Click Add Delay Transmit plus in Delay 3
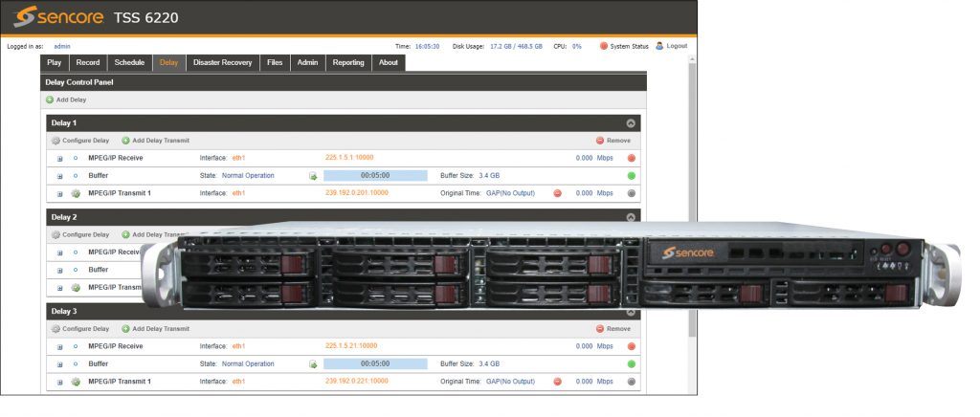Image resolution: width=980 pixels, height=417 pixels. click(x=126, y=328)
